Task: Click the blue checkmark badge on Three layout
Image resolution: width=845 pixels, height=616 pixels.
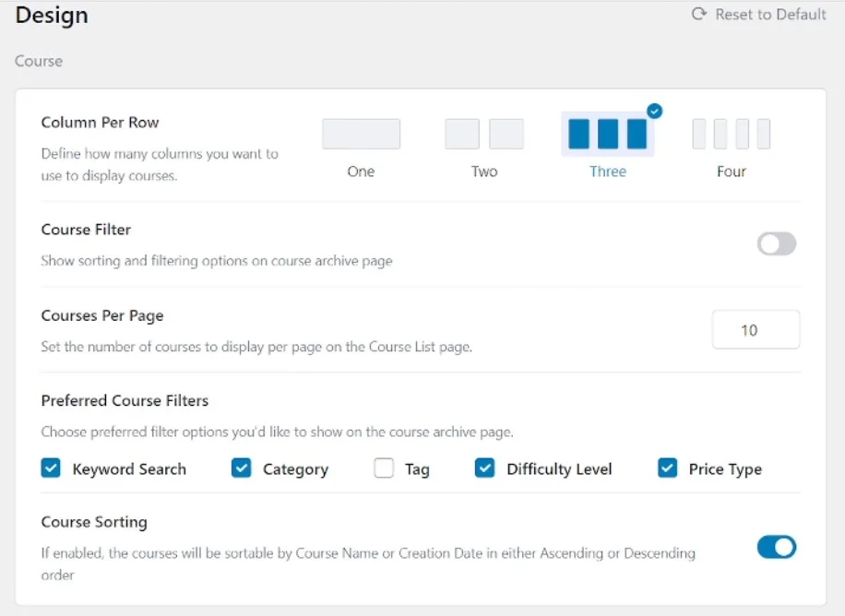Action: tap(654, 111)
